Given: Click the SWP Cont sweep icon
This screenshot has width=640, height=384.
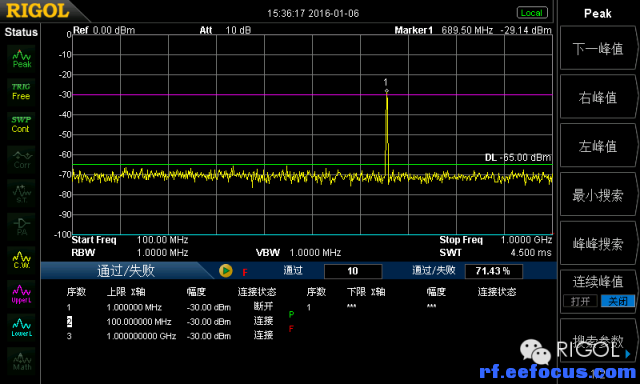Looking at the screenshot, I should click(x=21, y=125).
